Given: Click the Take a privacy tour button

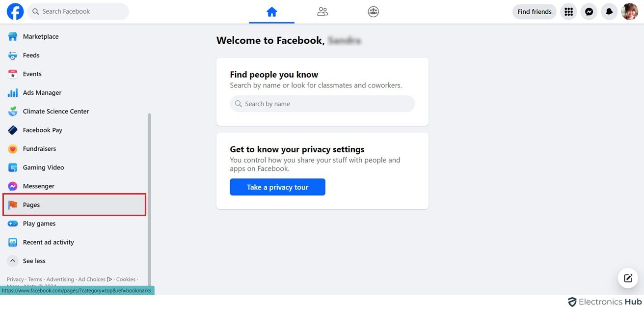Looking at the screenshot, I should pyautogui.click(x=277, y=187).
